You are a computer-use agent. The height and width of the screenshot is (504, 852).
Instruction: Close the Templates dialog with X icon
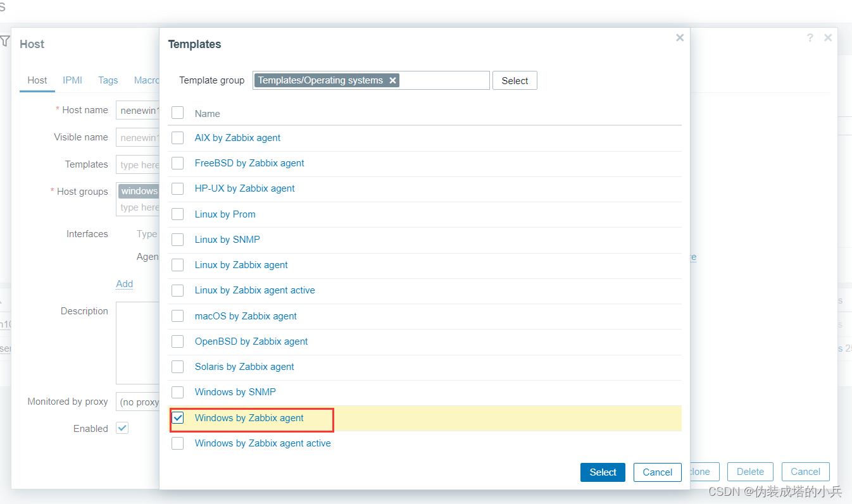680,38
